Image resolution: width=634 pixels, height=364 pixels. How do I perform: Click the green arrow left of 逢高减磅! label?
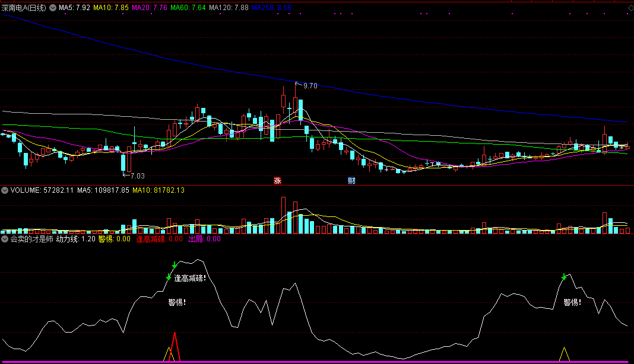coord(169,277)
